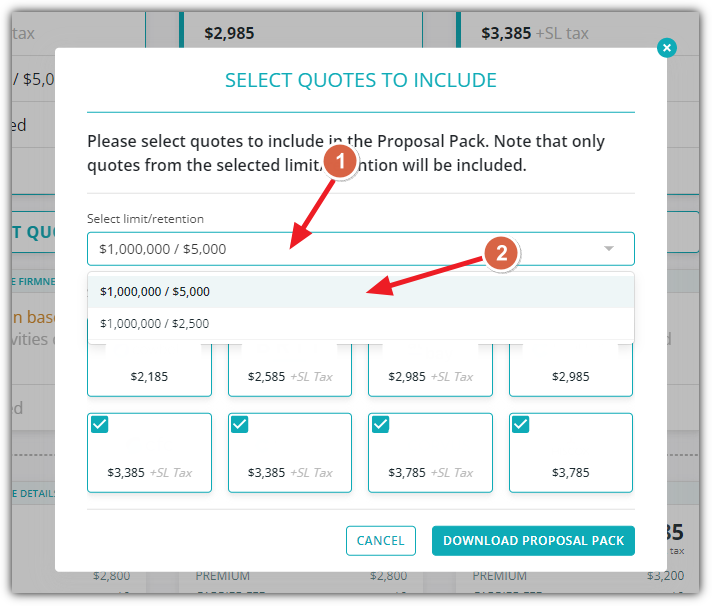Select the $2,985 +SL Tax quote card
This screenshot has height=606, width=712.
(430, 370)
